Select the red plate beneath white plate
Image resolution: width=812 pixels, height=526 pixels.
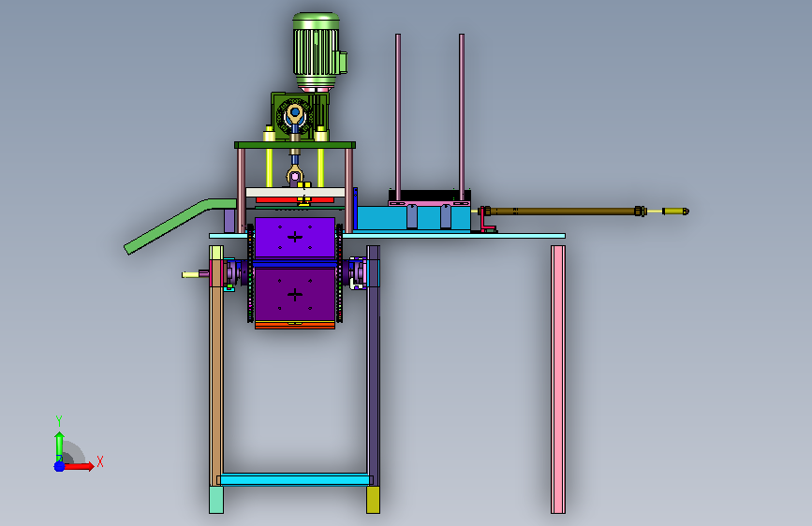coord(295,200)
